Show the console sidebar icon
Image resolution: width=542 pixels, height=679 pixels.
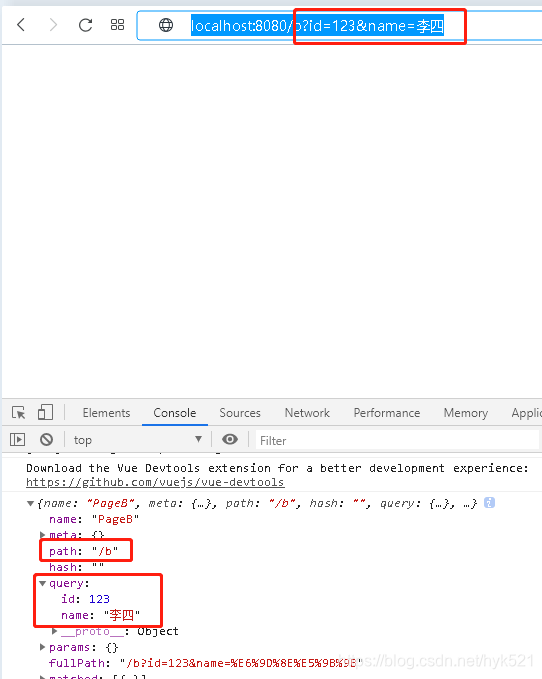17,440
